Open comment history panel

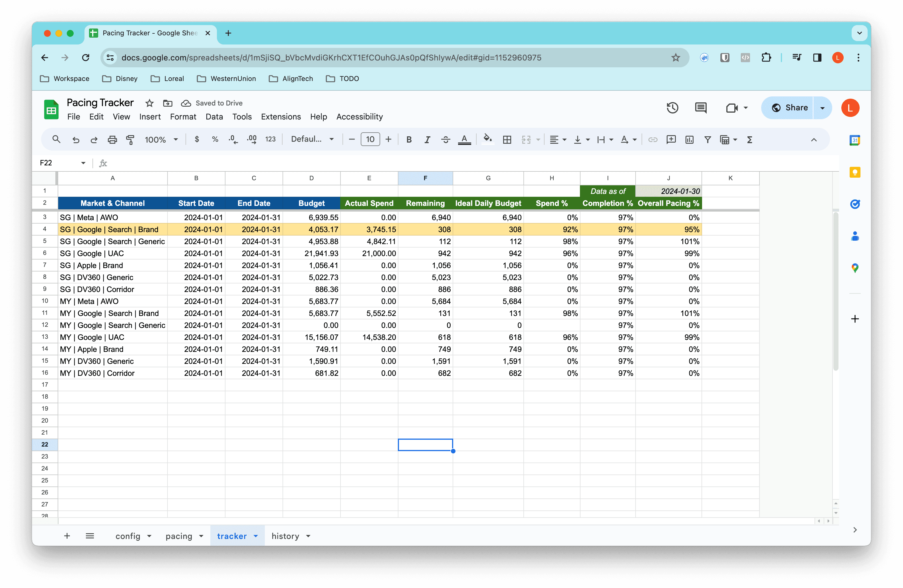pos(701,108)
